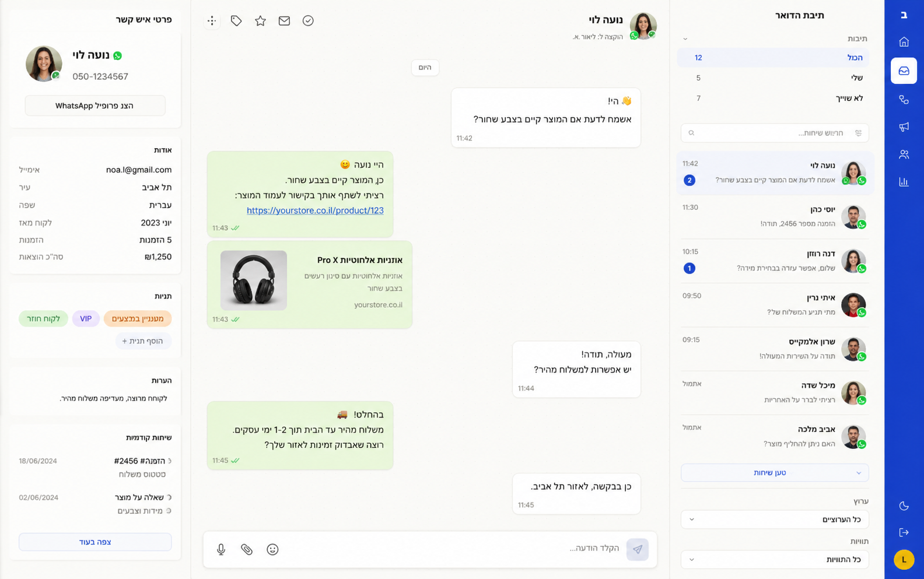The width and height of the screenshot is (924, 579).
Task: Open conversation with נועה לוי in list
Action: tap(775, 173)
